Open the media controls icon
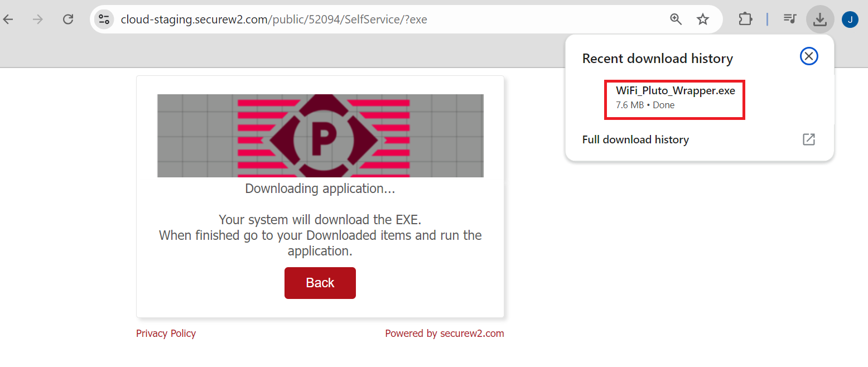868x367 pixels. tap(789, 20)
